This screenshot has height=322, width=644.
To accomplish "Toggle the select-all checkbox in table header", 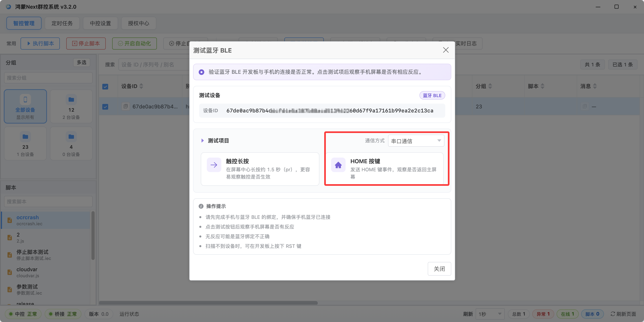I will click(x=105, y=87).
